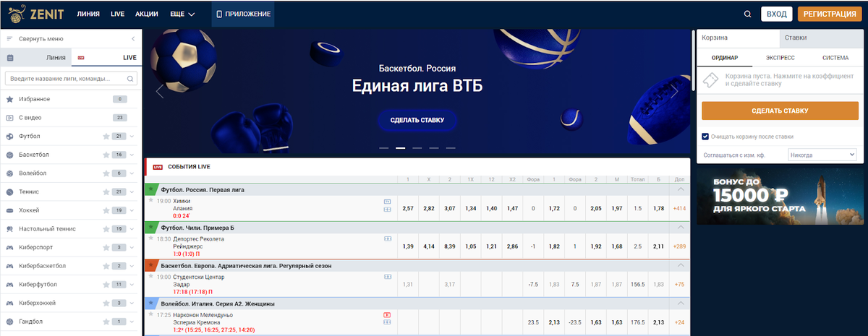Click the Волейбол icon in sidebar
The height and width of the screenshot is (336, 868).
10,173
